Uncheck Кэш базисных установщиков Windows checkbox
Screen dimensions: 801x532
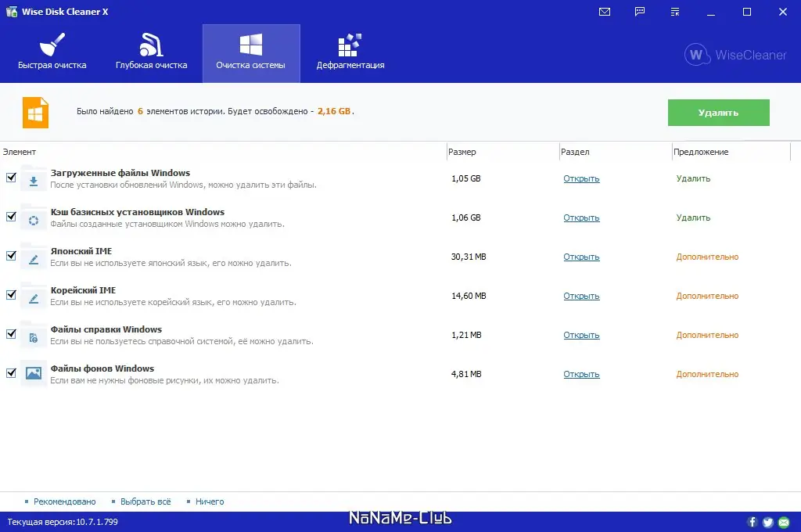coord(11,217)
